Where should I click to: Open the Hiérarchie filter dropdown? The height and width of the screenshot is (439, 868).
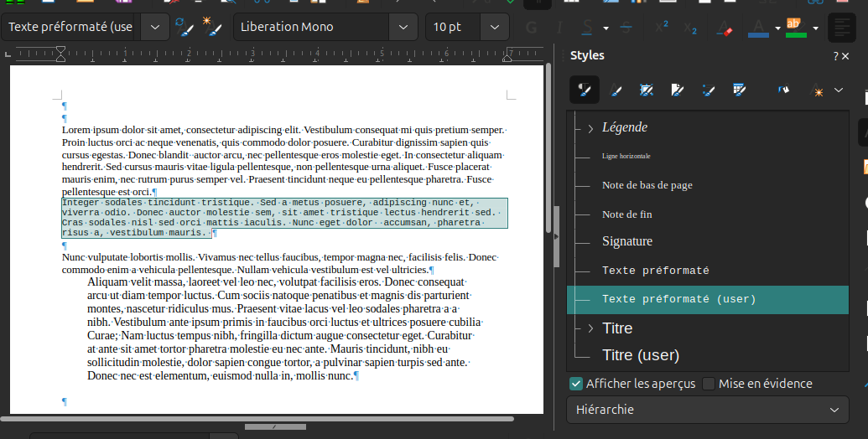tap(707, 410)
